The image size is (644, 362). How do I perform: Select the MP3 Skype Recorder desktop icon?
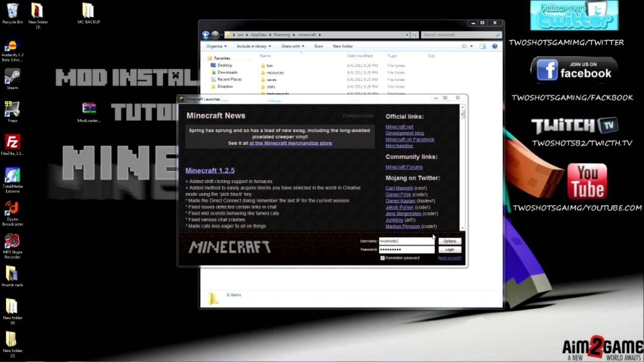[x=13, y=246]
